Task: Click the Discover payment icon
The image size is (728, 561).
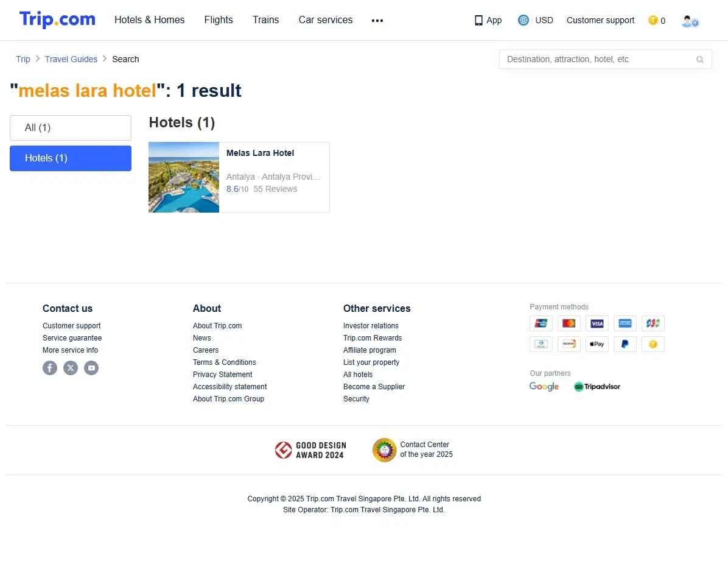Action: click(x=569, y=344)
